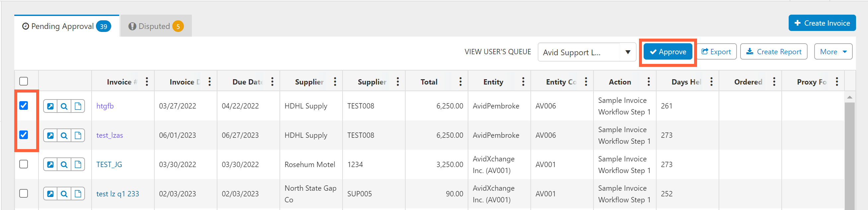The width and height of the screenshot is (868, 210).
Task: Open column menu dots for Action column
Action: point(648,82)
